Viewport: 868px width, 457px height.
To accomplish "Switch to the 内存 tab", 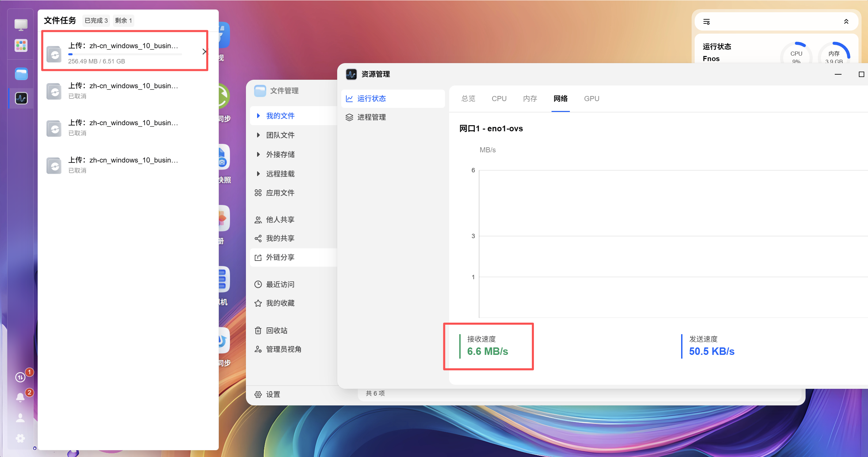I will click(530, 98).
